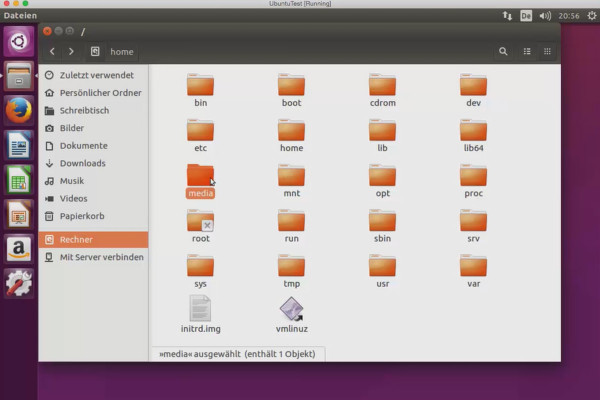This screenshot has width=600, height=400.
Task: Open Persönlicher Ordner in sidebar
Action: [93, 93]
